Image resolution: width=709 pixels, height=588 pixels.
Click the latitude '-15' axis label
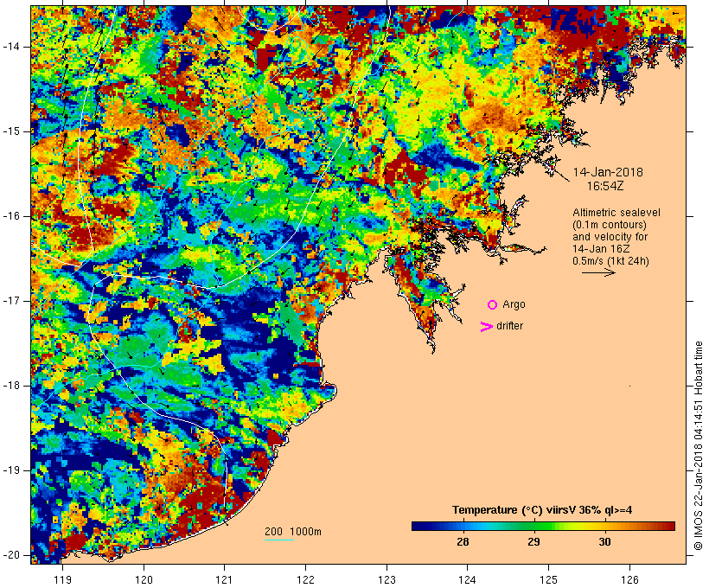pyautogui.click(x=11, y=131)
